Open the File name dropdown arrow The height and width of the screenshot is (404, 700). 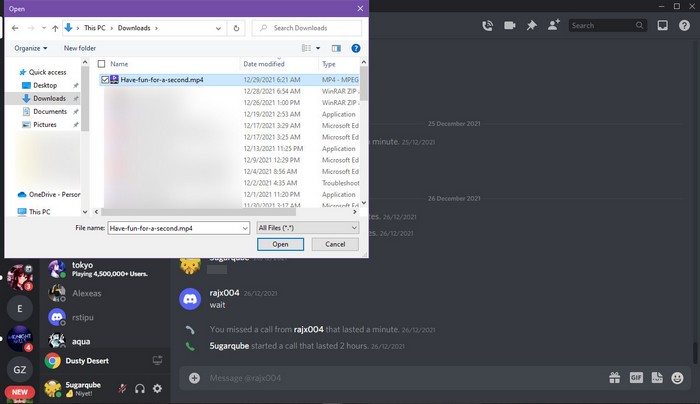245,228
